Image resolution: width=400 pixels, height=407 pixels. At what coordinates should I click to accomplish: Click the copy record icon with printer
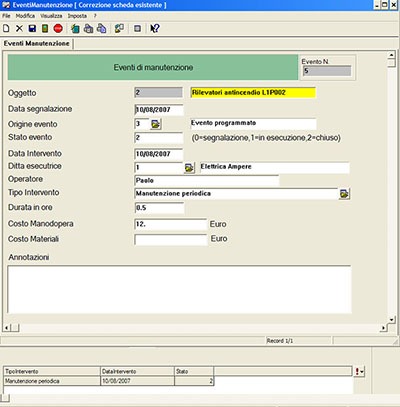88,29
